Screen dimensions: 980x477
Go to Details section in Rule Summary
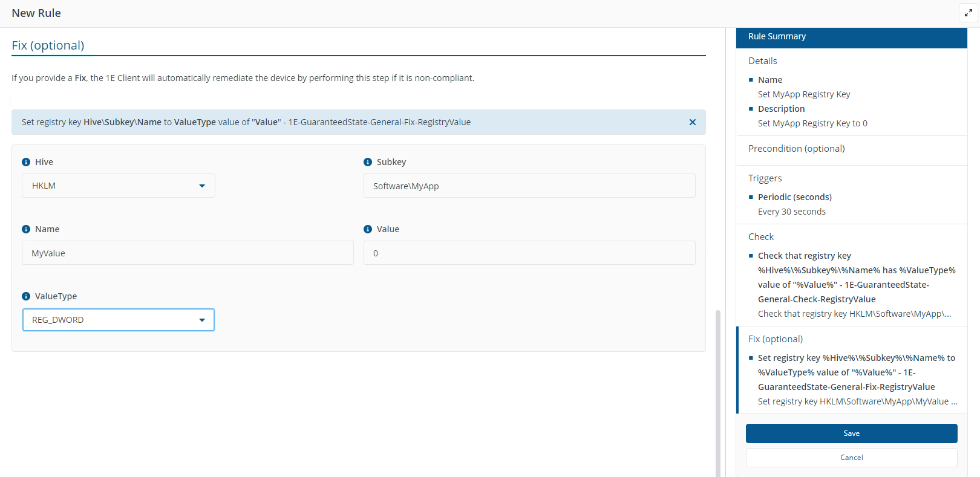tap(762, 61)
